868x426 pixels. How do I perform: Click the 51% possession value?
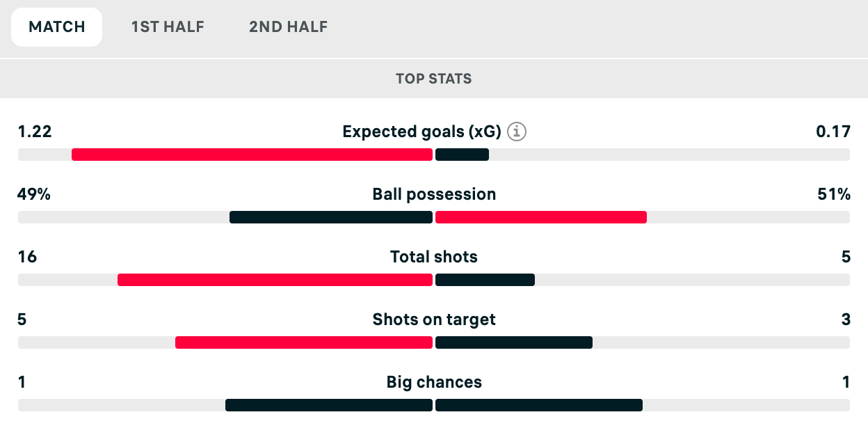(834, 194)
